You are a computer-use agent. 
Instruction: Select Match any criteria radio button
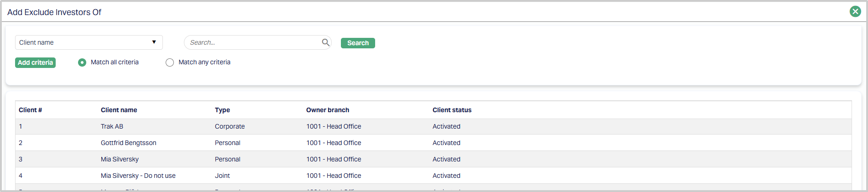170,62
